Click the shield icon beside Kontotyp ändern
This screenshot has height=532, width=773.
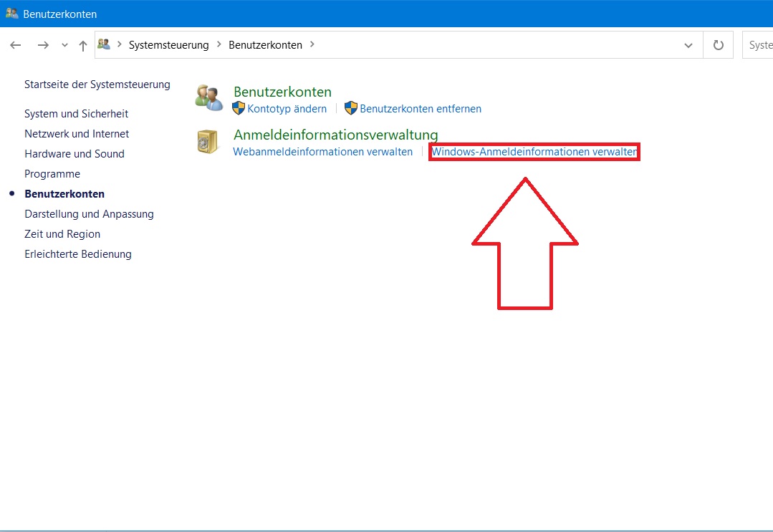pos(239,108)
